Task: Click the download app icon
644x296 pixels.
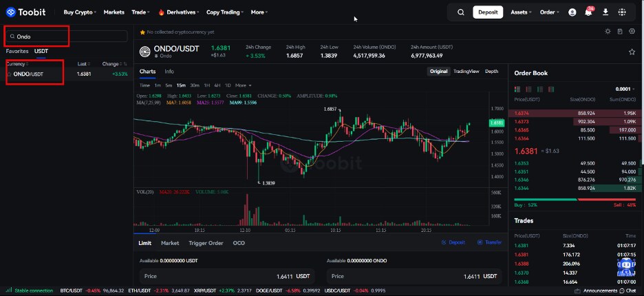Action: click(605, 12)
